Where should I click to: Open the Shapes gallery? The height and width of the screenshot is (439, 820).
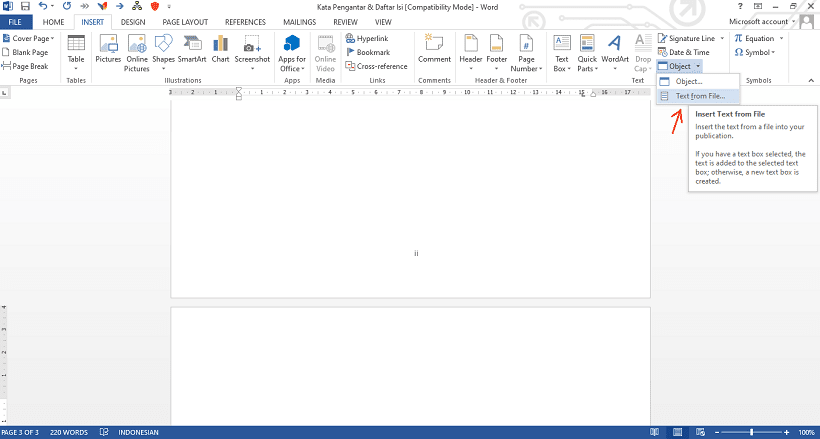coord(164,53)
